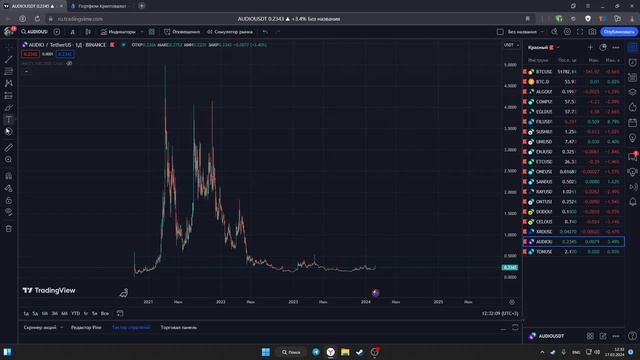The height and width of the screenshot is (360, 640).
Task: Select the ruler measure tool
Action: point(9,148)
